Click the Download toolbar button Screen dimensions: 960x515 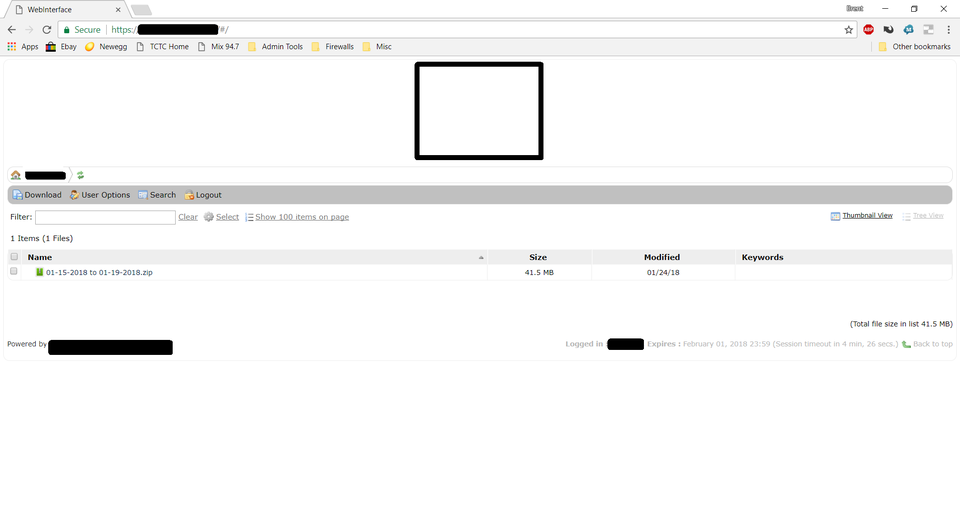pyautogui.click(x=37, y=195)
